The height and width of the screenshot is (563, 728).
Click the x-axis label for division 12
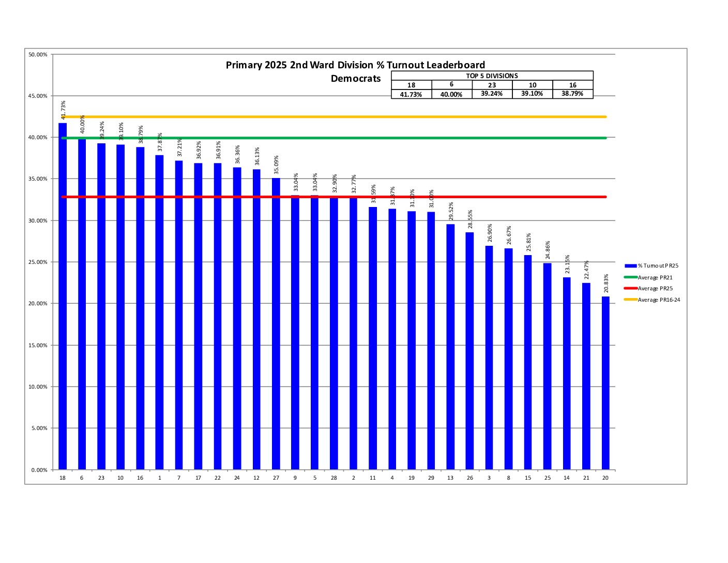pyautogui.click(x=256, y=478)
